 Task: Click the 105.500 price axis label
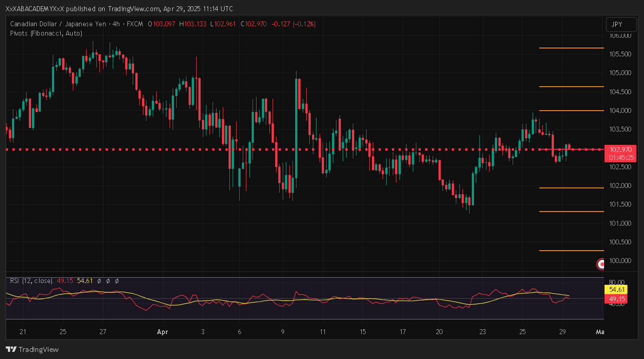620,54
